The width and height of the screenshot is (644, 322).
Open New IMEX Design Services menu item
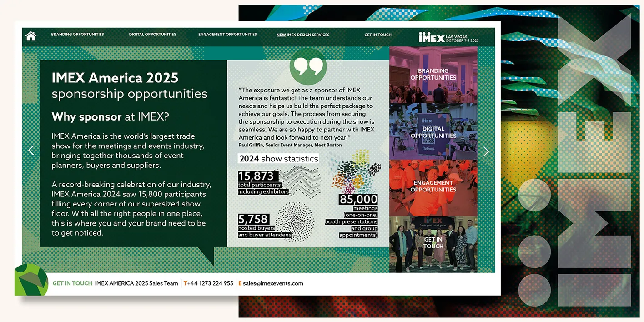(303, 35)
